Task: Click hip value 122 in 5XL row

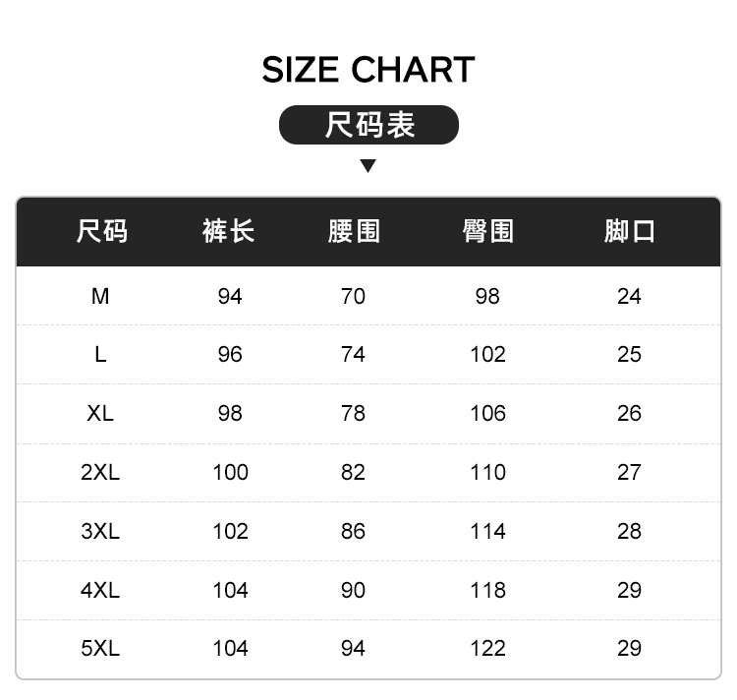Action: [x=487, y=648]
